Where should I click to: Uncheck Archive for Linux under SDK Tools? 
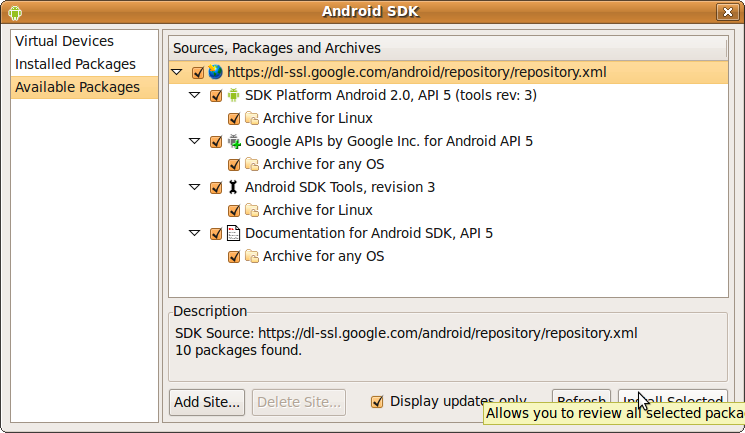pos(234,211)
